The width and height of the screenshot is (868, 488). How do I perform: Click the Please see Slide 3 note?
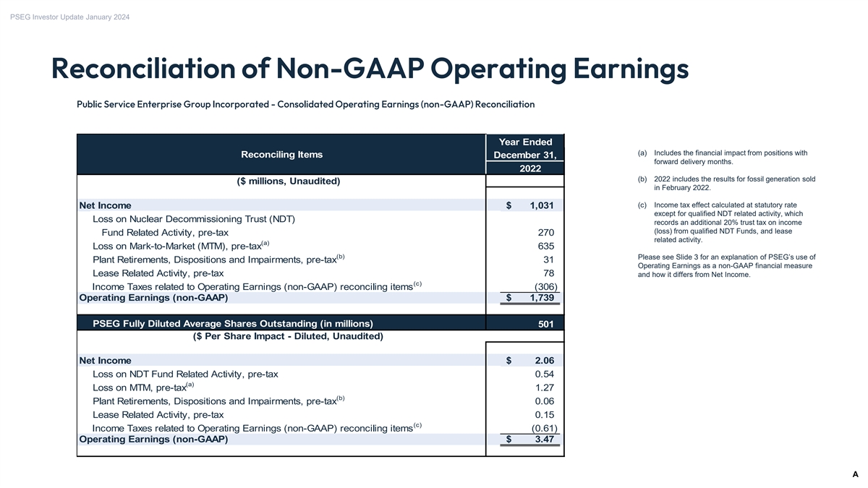pos(727,266)
